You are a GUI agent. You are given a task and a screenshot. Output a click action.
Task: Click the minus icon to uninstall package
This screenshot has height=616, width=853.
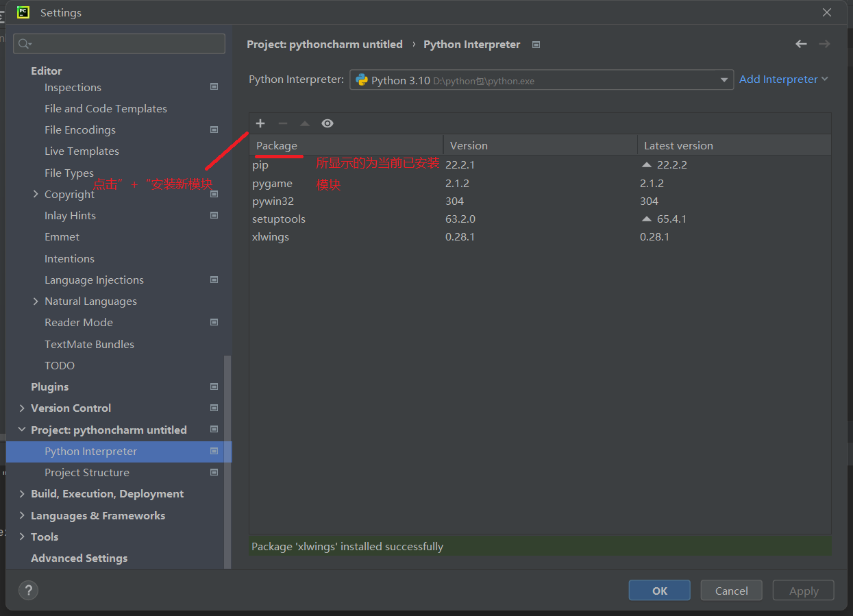[283, 123]
